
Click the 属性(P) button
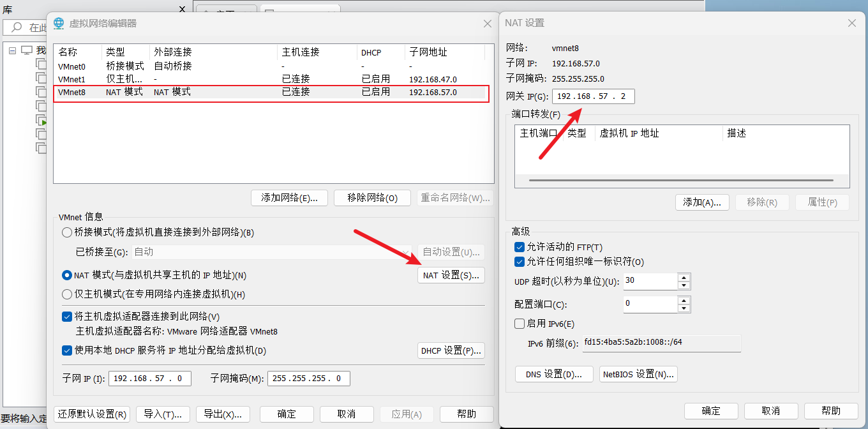[x=822, y=202]
